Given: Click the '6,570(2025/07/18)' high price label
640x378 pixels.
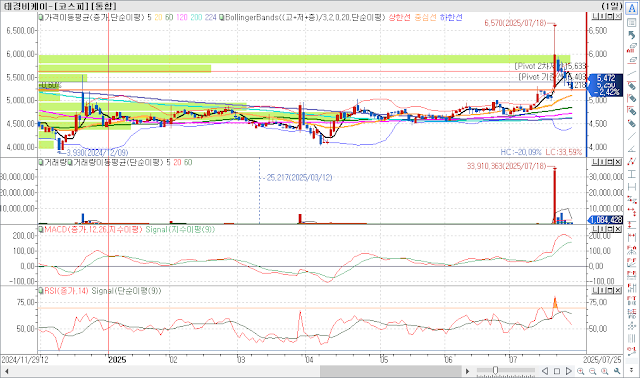Looking at the screenshot, I should click(515, 23).
